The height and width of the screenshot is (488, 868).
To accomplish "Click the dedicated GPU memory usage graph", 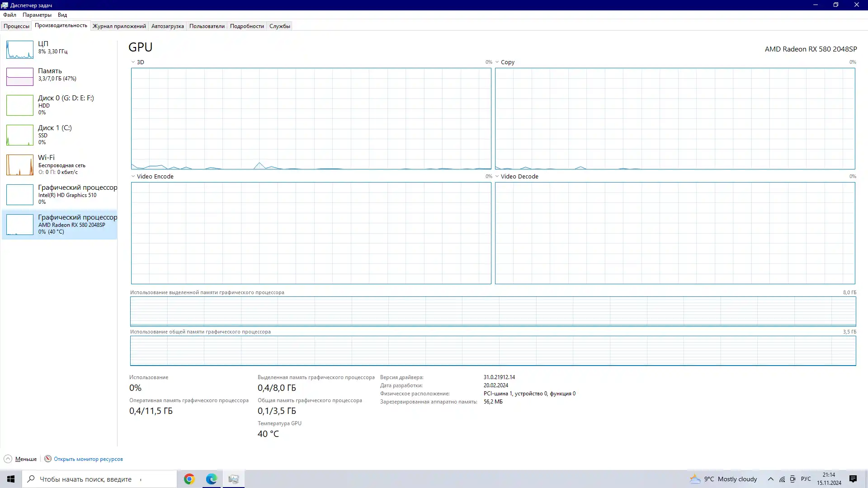I will point(493,311).
